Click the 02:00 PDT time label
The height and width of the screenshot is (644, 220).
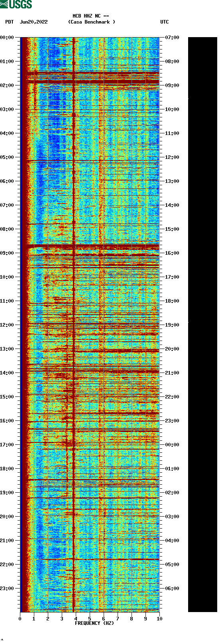(x=7, y=85)
